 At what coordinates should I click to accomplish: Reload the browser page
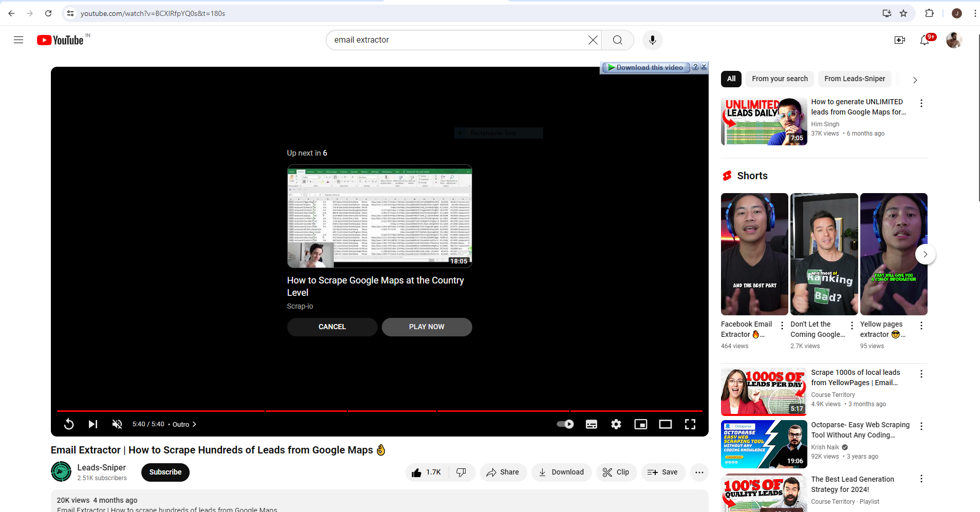pos(48,13)
